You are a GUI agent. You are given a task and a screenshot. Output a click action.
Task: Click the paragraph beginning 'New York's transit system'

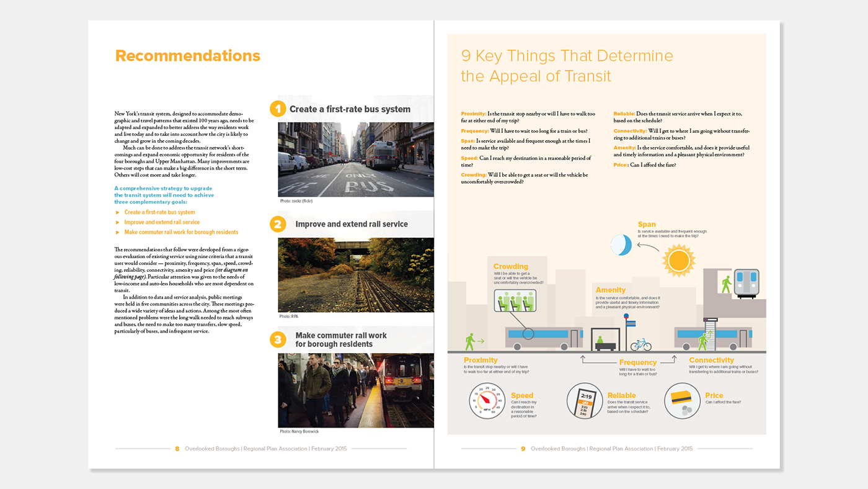click(184, 127)
